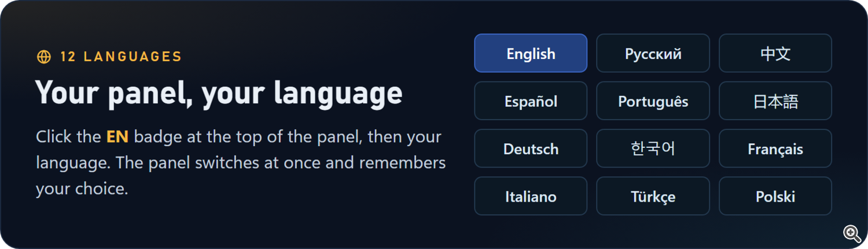Switch language to 中文
This screenshot has height=249, width=868.
775,53
